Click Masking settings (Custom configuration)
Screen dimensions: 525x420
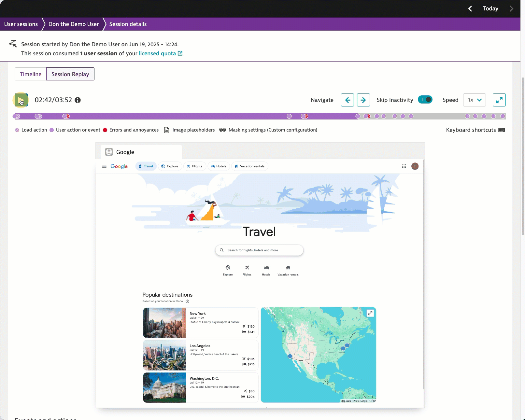pyautogui.click(x=268, y=130)
